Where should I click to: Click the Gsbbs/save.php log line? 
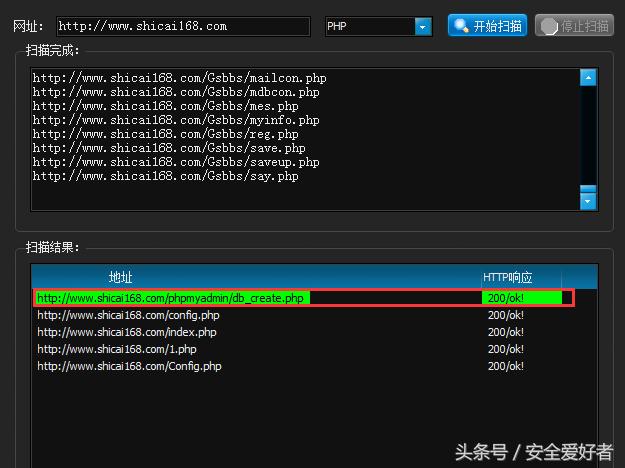tap(169, 148)
